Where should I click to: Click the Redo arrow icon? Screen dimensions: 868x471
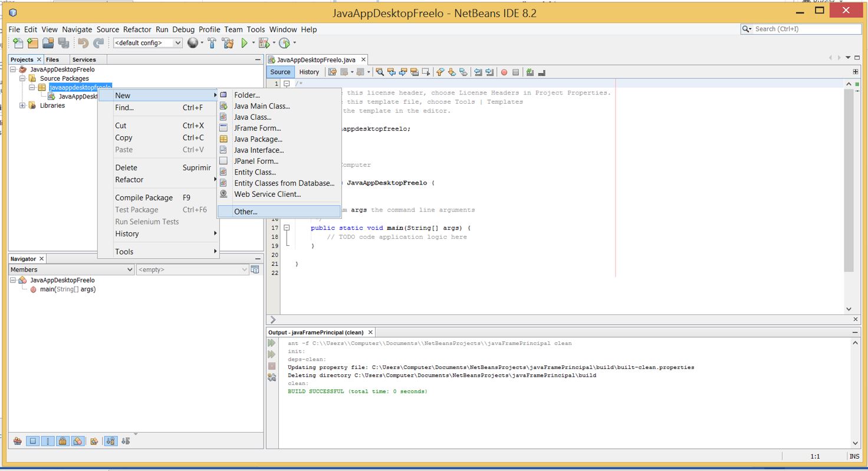(98, 43)
